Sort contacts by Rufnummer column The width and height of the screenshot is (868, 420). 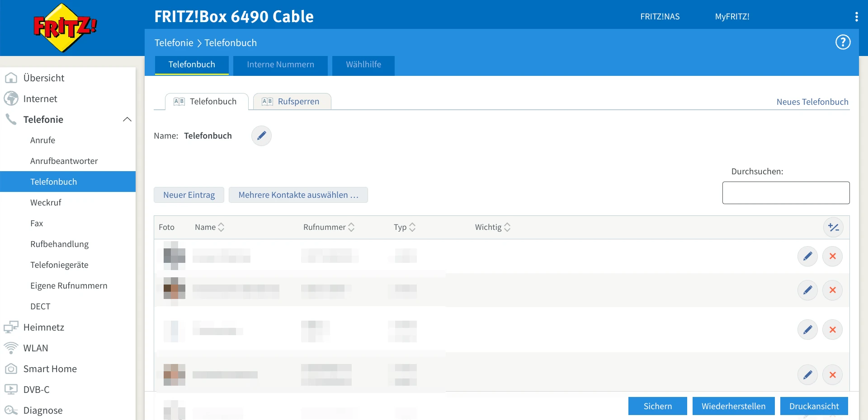329,227
